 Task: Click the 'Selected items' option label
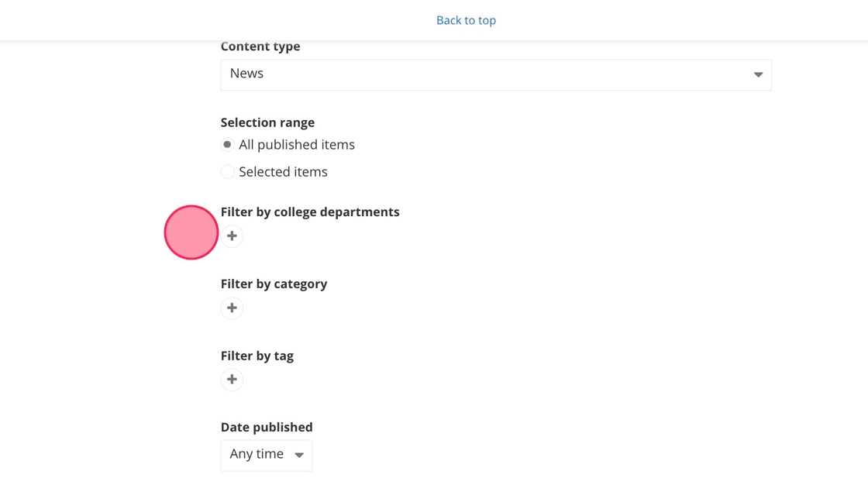pos(283,172)
